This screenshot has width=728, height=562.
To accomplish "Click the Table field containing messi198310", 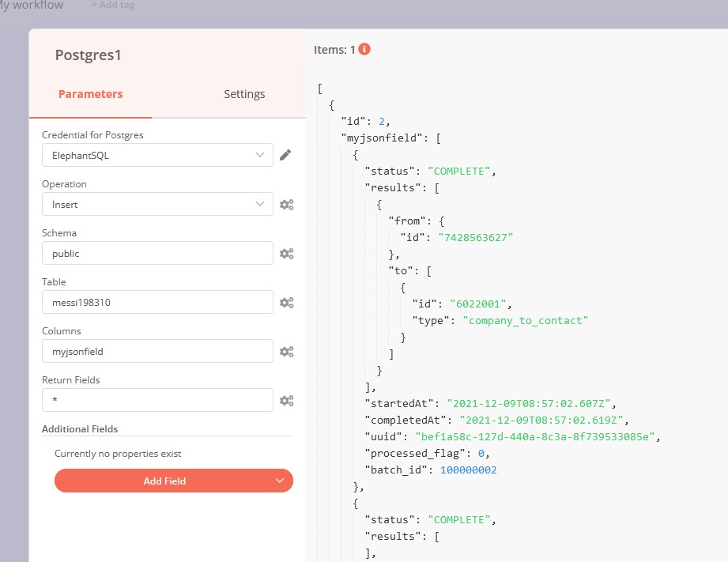I will [157, 303].
